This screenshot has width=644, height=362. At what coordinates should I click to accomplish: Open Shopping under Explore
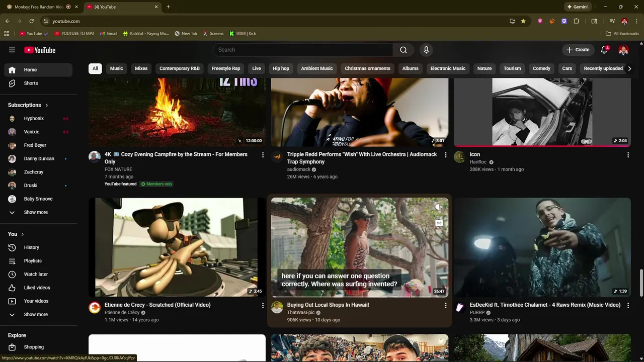(x=38, y=347)
